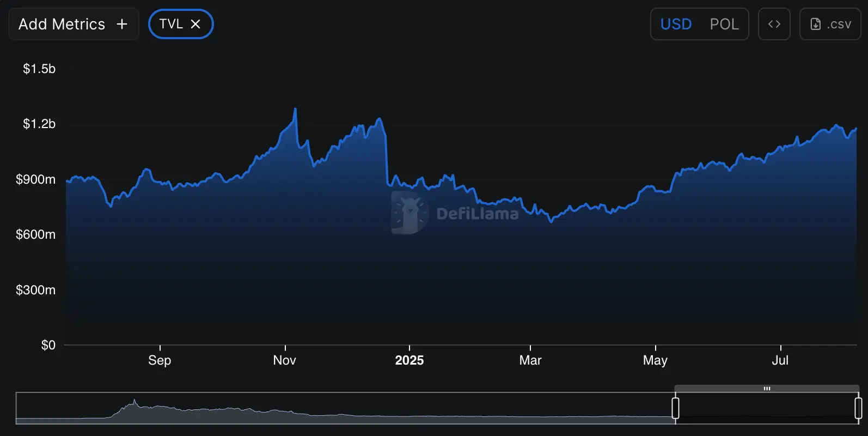Click the $600m y-axis label

pos(35,234)
